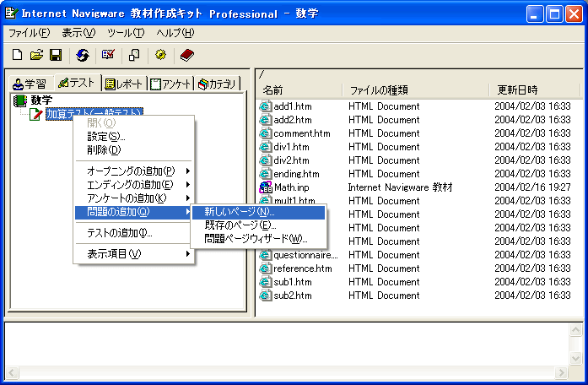The width and height of the screenshot is (588, 385).
Task: Open the ヘルプ(H) menu
Action: point(175,33)
